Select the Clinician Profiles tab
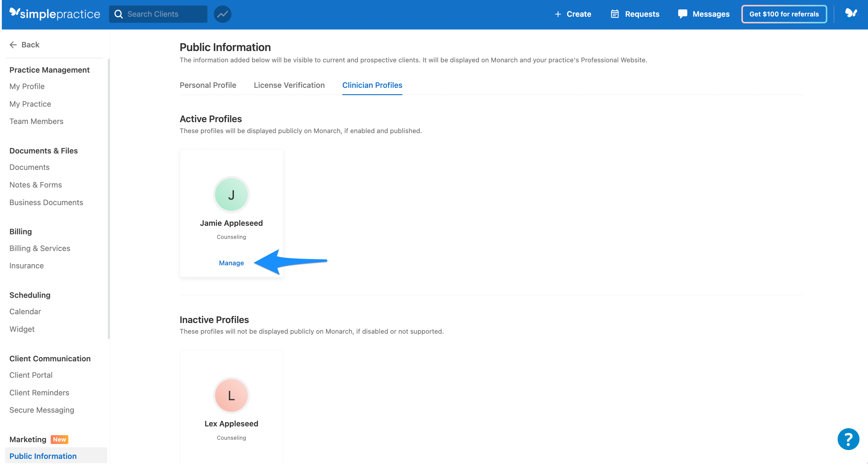This screenshot has height=468, width=868. (x=372, y=85)
